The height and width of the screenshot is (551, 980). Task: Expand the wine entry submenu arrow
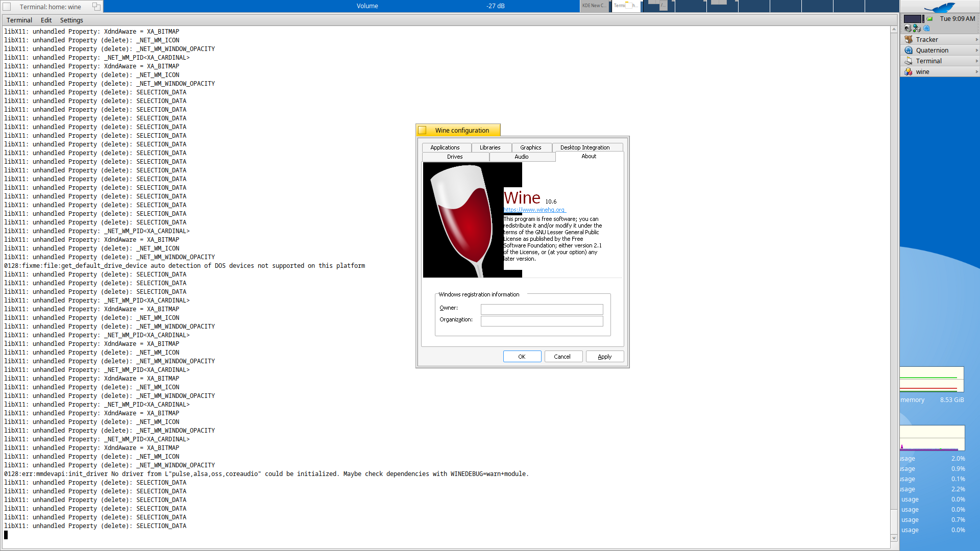pyautogui.click(x=976, y=72)
